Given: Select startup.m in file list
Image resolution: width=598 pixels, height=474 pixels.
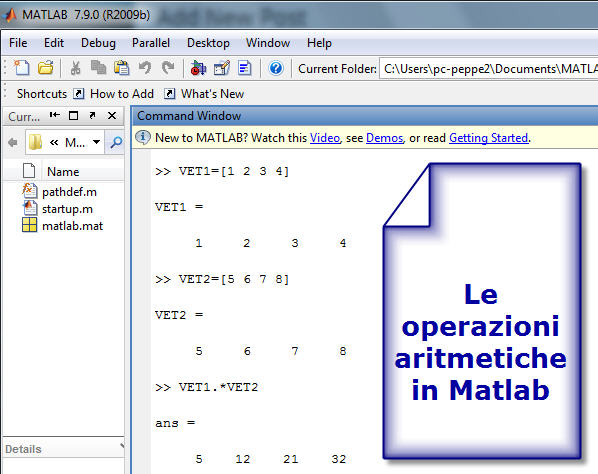Looking at the screenshot, I should click(67, 209).
